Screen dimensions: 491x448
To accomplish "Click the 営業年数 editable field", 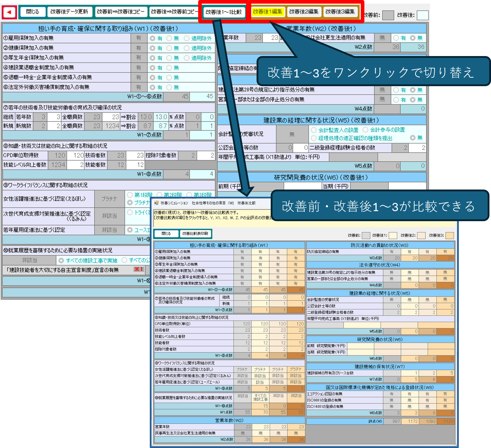I will click(x=271, y=38).
